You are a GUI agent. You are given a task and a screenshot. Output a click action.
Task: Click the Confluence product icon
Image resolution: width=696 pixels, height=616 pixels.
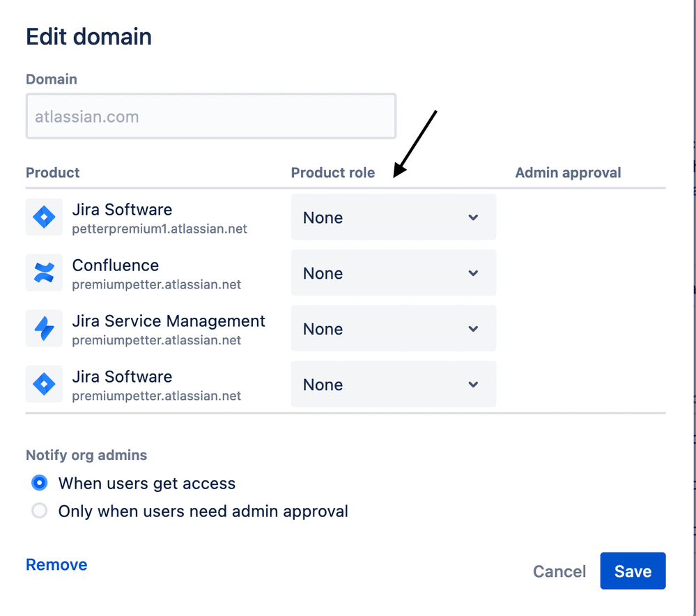coord(44,272)
